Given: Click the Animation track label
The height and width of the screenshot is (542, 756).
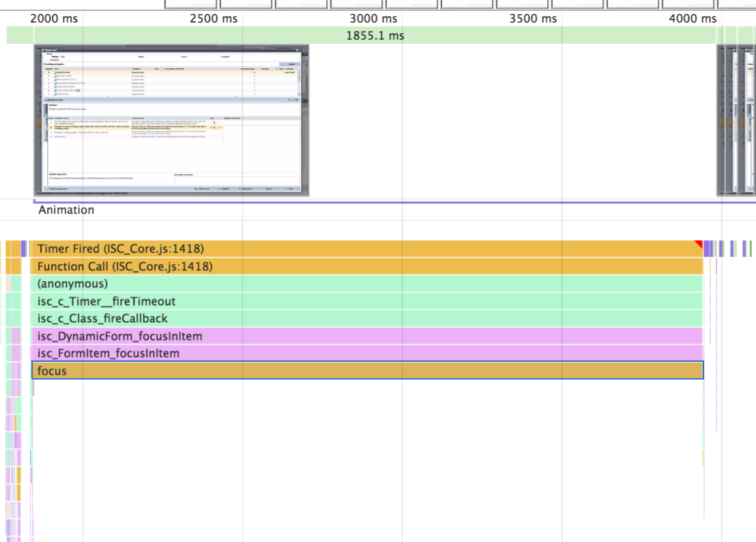Looking at the screenshot, I should 66,210.
